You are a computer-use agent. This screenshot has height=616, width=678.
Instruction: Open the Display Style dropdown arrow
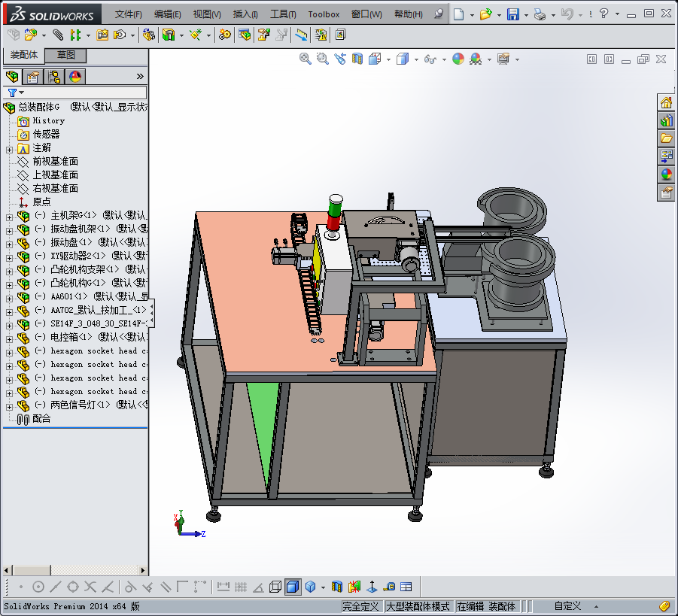coord(416,59)
